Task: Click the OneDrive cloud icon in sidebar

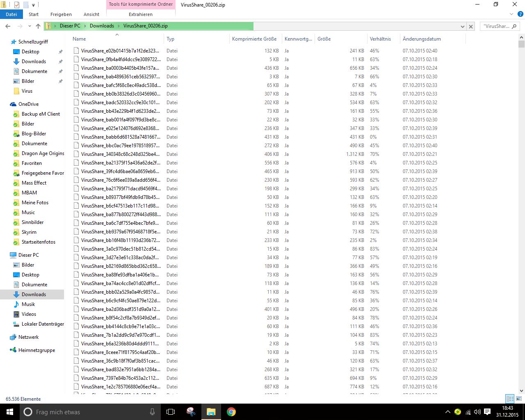Action: pos(13,104)
